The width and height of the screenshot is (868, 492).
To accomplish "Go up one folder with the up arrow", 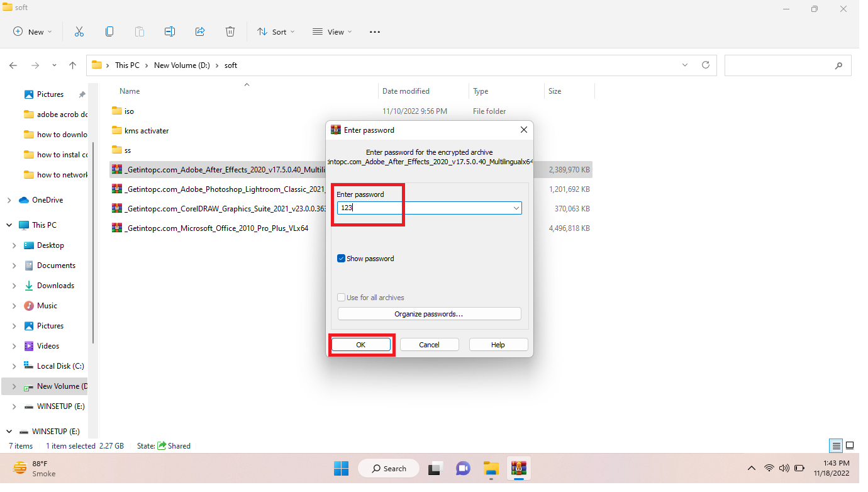I will pos(73,65).
